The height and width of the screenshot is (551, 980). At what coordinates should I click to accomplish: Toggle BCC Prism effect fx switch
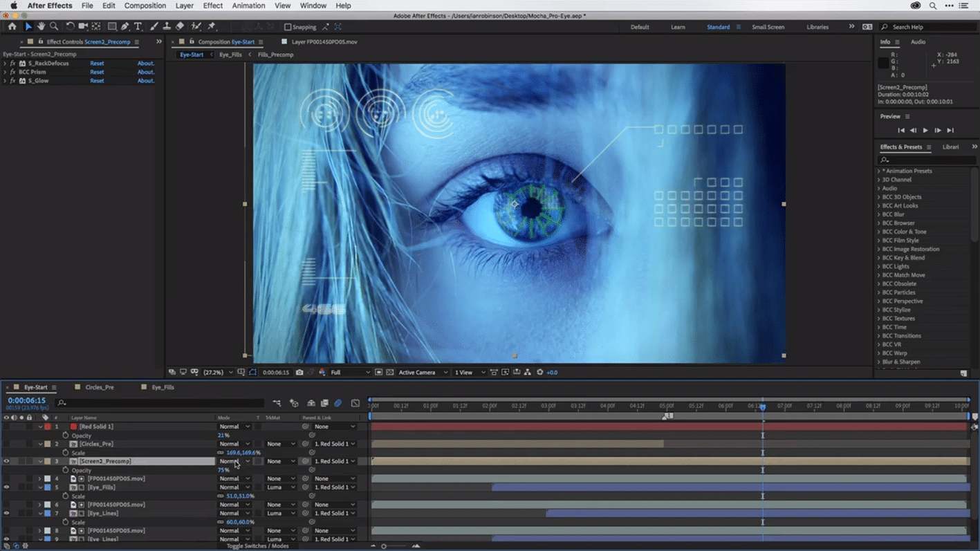coord(12,72)
